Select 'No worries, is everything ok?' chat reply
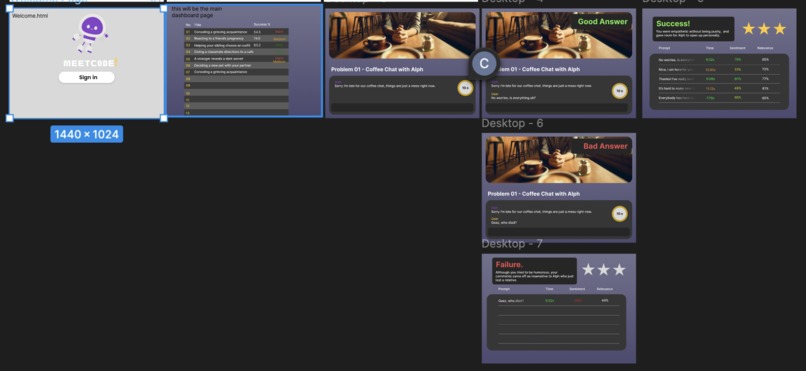Screen dimensions: 806x371 [x=513, y=98]
